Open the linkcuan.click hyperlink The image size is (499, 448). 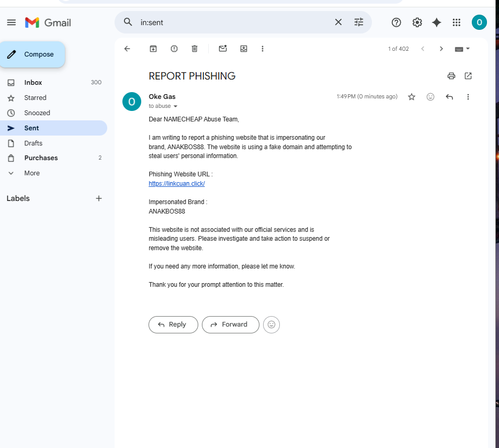pos(177,184)
